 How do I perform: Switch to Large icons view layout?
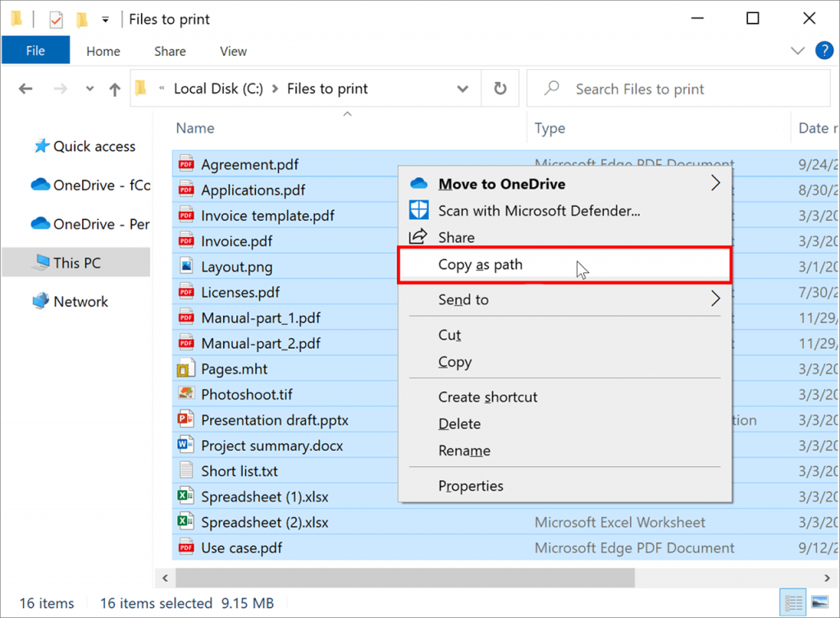(x=819, y=603)
